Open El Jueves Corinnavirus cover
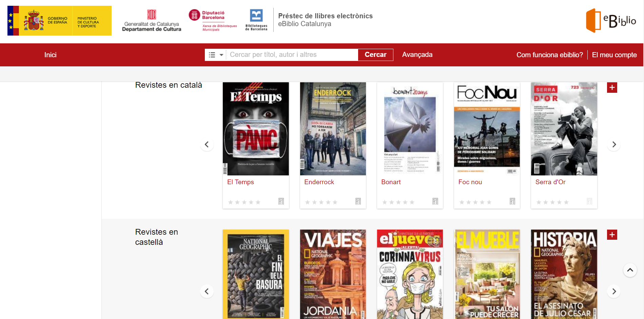The height and width of the screenshot is (319, 644). (x=410, y=274)
